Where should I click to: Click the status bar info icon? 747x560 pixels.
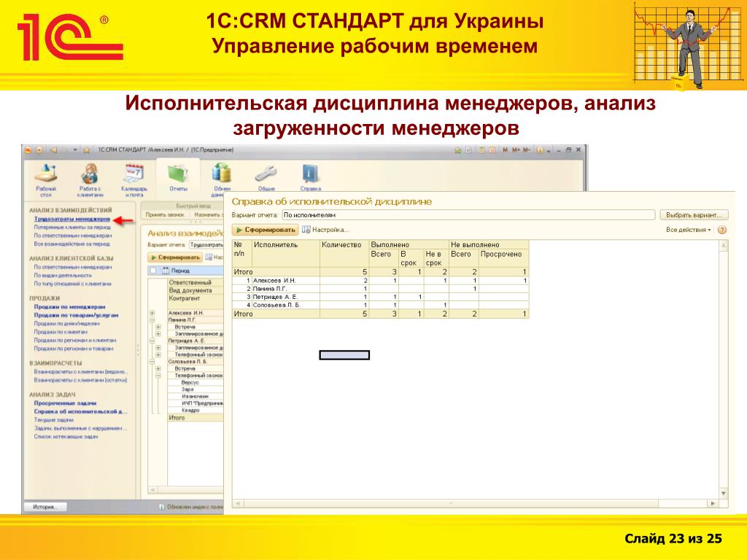(x=161, y=507)
